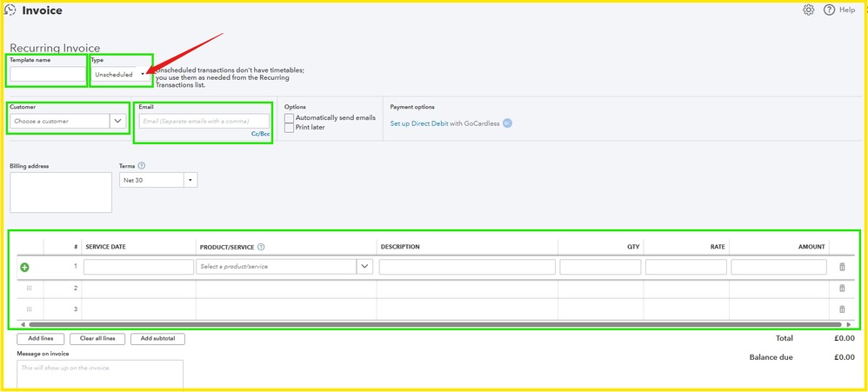Image resolution: width=868 pixels, height=392 pixels.
Task: Click the scrollbar right arrow
Action: click(x=849, y=324)
